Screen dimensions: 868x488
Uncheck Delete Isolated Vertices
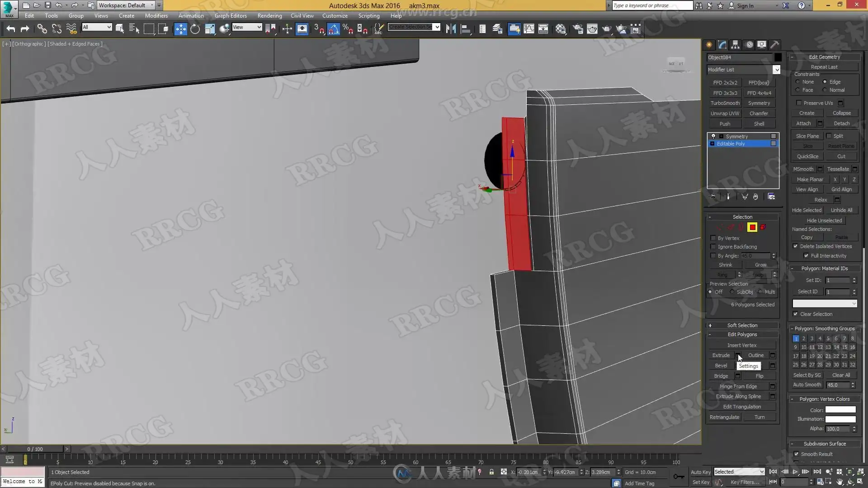coord(796,246)
